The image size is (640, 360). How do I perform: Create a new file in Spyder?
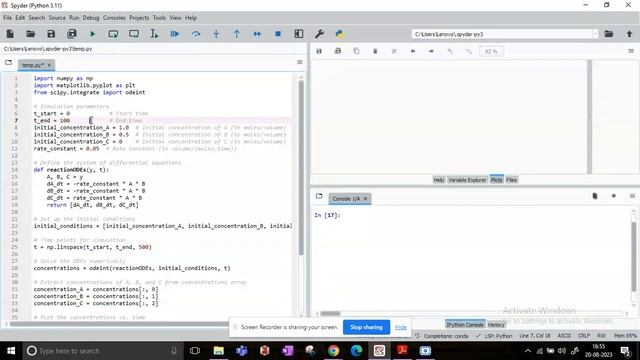(x=10, y=34)
